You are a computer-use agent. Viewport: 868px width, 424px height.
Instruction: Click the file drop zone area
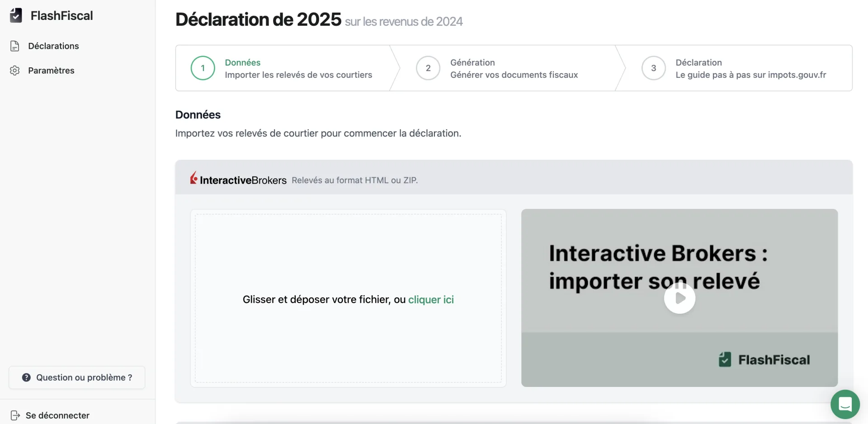348,298
